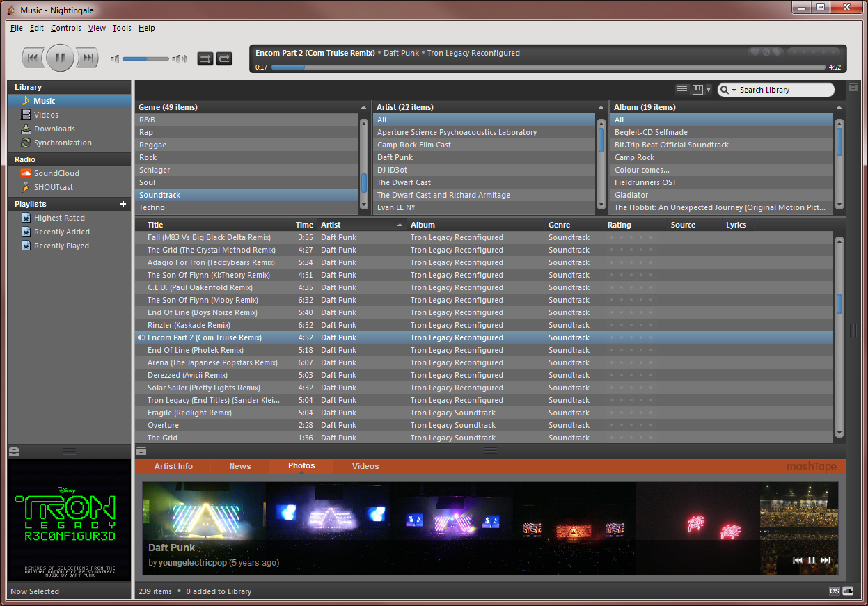868x606 pixels.
Task: Toggle shuffle playback mode
Action: pyautogui.click(x=205, y=58)
